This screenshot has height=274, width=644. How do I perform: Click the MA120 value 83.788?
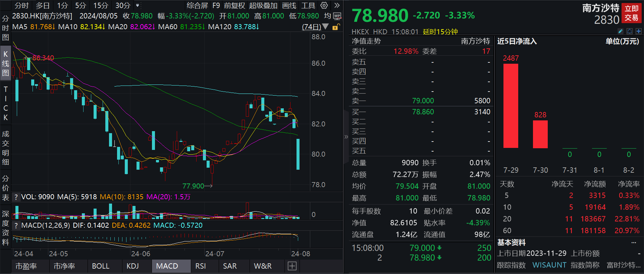[x=247, y=26]
